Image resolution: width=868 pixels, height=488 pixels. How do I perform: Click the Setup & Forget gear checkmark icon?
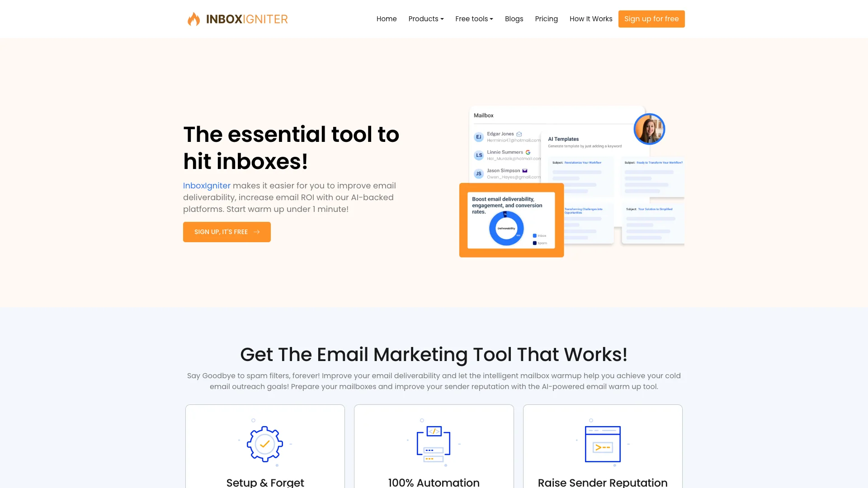pyautogui.click(x=264, y=443)
